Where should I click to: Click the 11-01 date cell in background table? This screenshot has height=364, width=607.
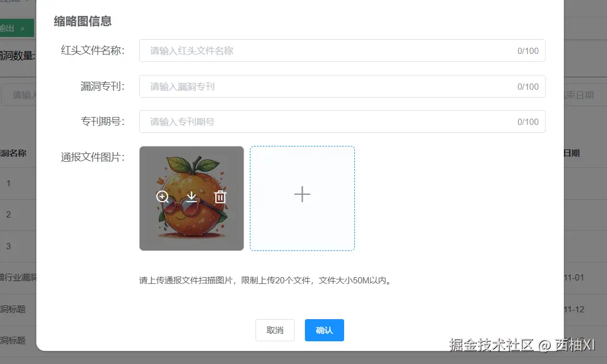[x=573, y=278]
